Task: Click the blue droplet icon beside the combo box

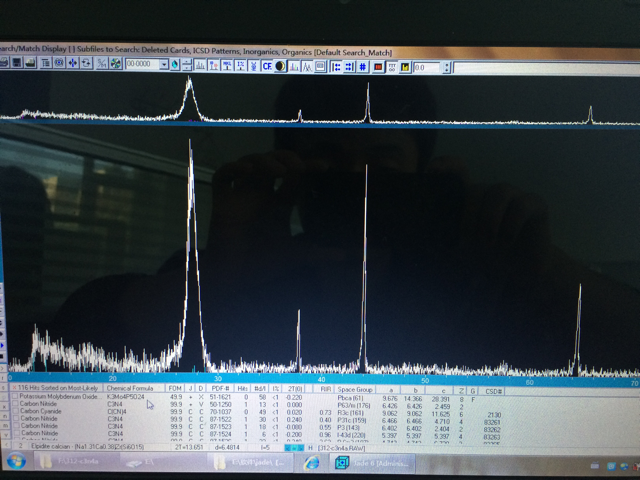Action: (x=175, y=64)
